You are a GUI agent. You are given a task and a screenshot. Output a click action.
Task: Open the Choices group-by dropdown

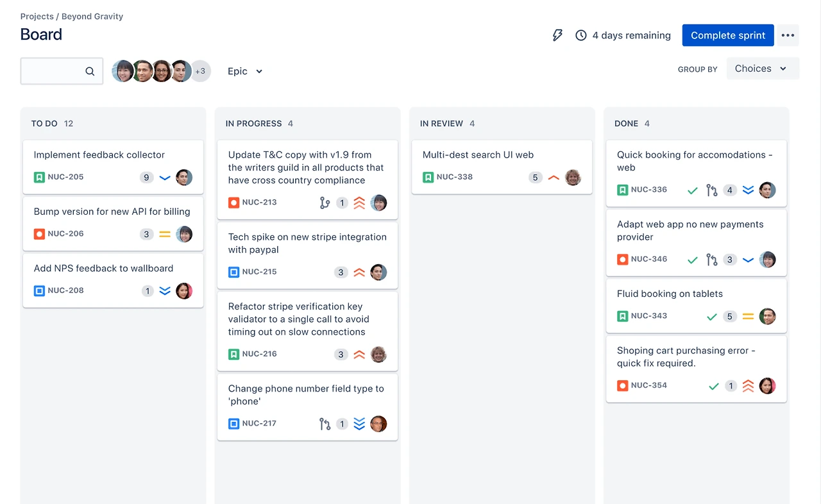pos(762,69)
